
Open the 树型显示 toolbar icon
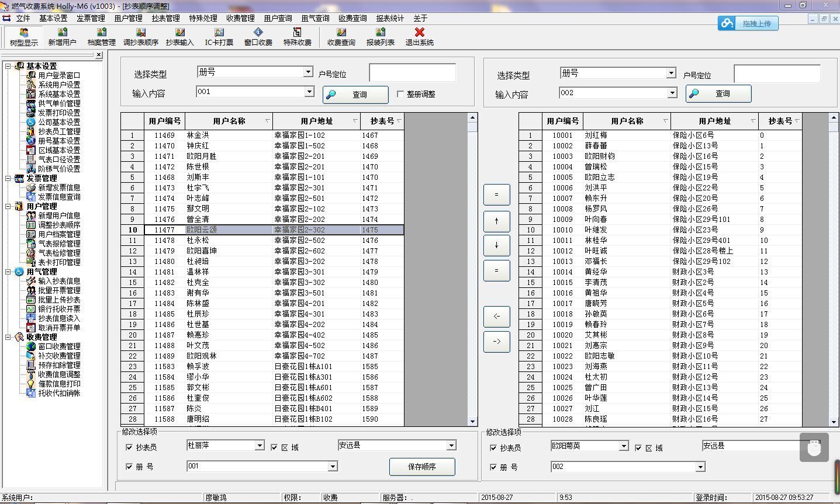coord(23,36)
